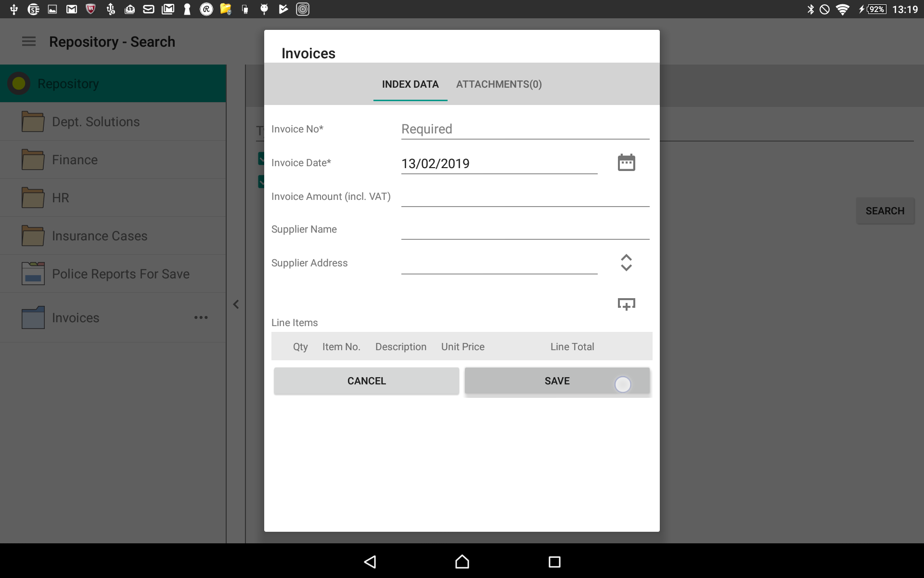
Task: Open the Invoices folder options menu
Action: pos(201,318)
